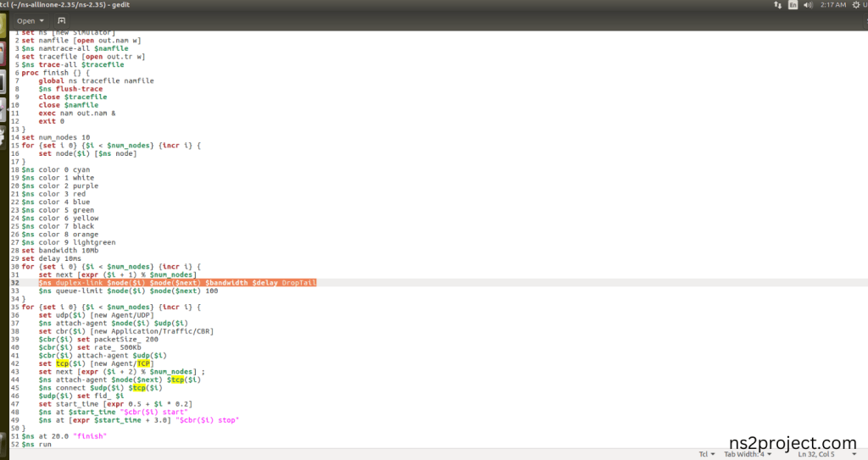Open the En keyboard layout indicator
Image resolution: width=868 pixels, height=460 pixels.
(793, 5)
